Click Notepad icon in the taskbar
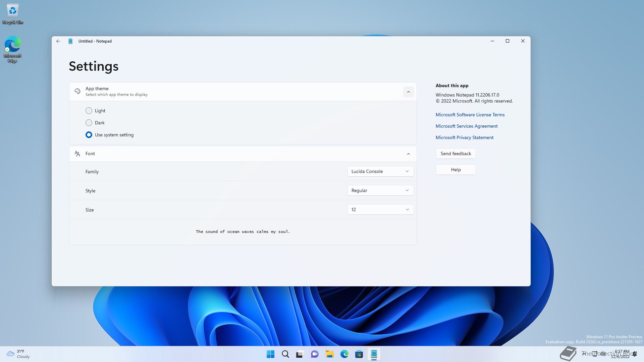 [374, 354]
